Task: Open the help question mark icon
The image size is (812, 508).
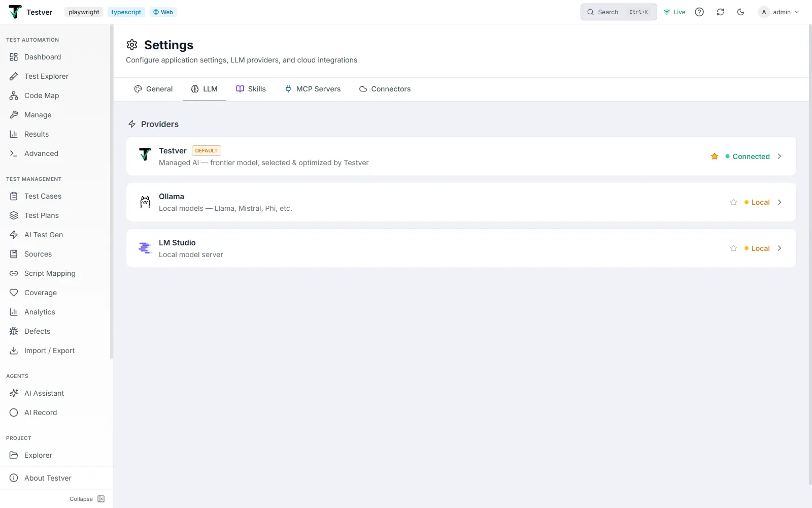Action: 699,12
